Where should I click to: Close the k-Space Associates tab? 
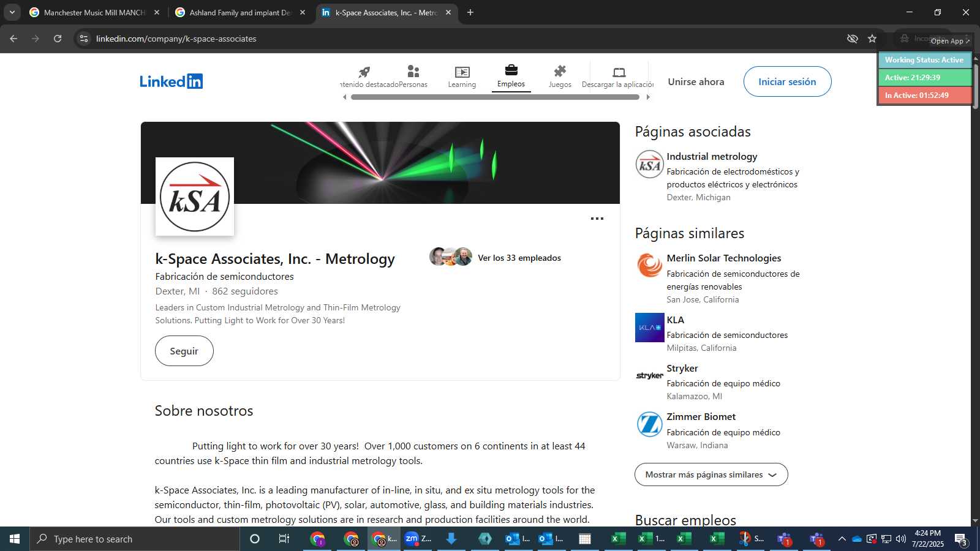[x=448, y=12]
